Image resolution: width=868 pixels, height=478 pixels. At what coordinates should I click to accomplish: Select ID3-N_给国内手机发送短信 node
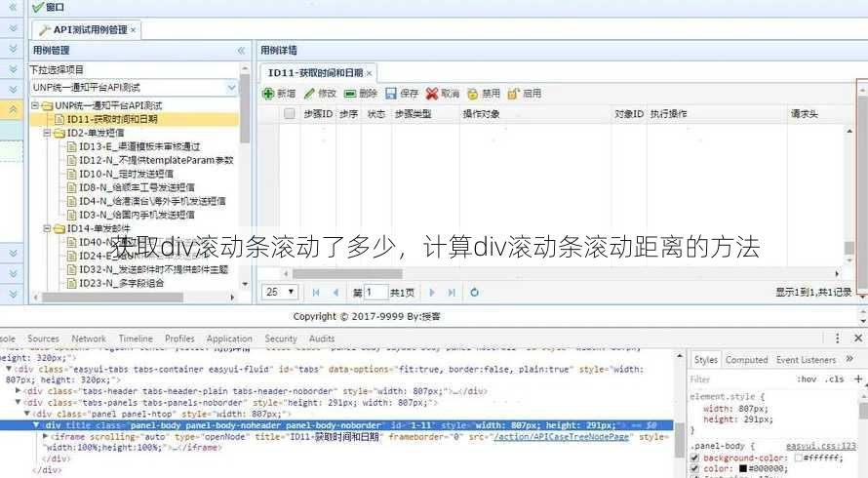[137, 215]
